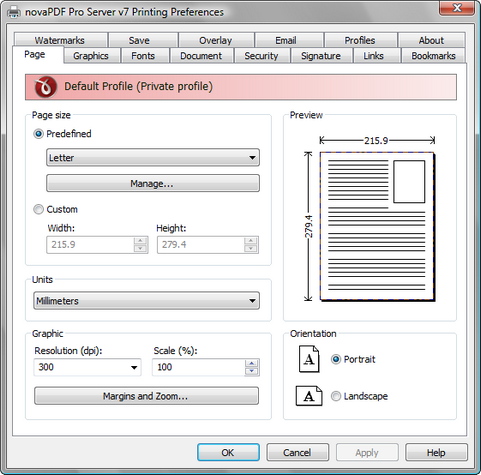Screen dimensions: 481x475
Task: Click the Height input field
Action: click(x=201, y=245)
